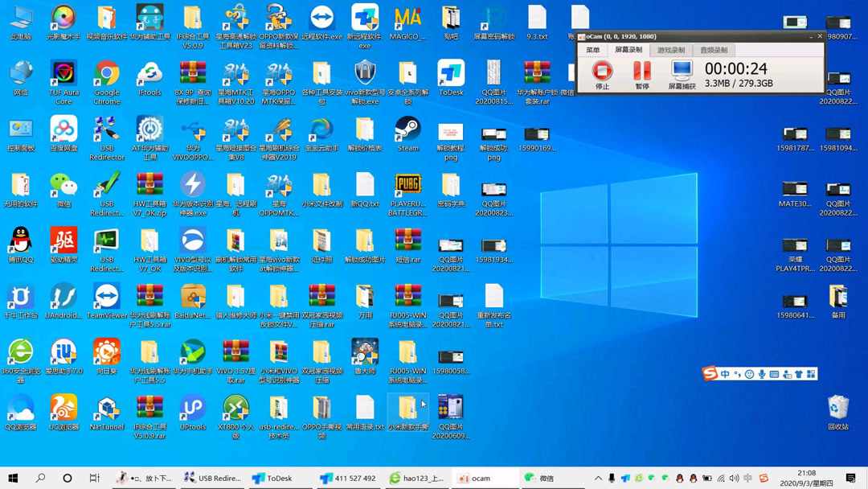The width and height of the screenshot is (868, 489).
Task: Expand the system tray hidden icons arrow
Action: point(598,478)
